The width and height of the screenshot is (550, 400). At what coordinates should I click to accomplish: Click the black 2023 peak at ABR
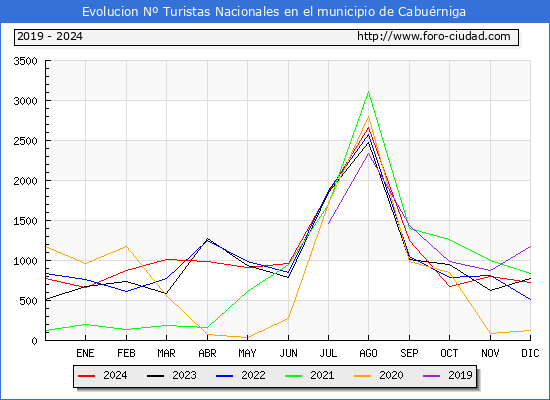pyautogui.click(x=207, y=239)
